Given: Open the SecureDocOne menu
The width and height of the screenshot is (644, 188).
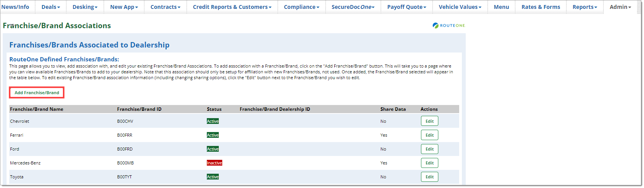Looking at the screenshot, I should coord(353,7).
